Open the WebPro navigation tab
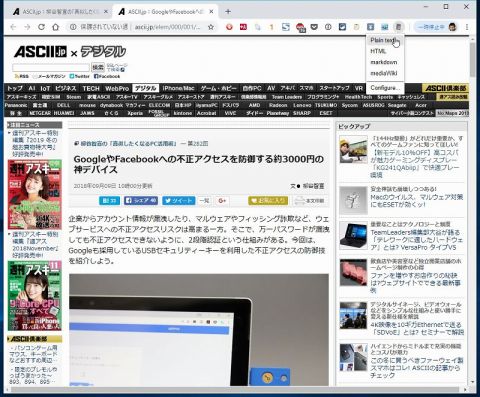The height and width of the screenshot is (397, 480). coord(117,88)
